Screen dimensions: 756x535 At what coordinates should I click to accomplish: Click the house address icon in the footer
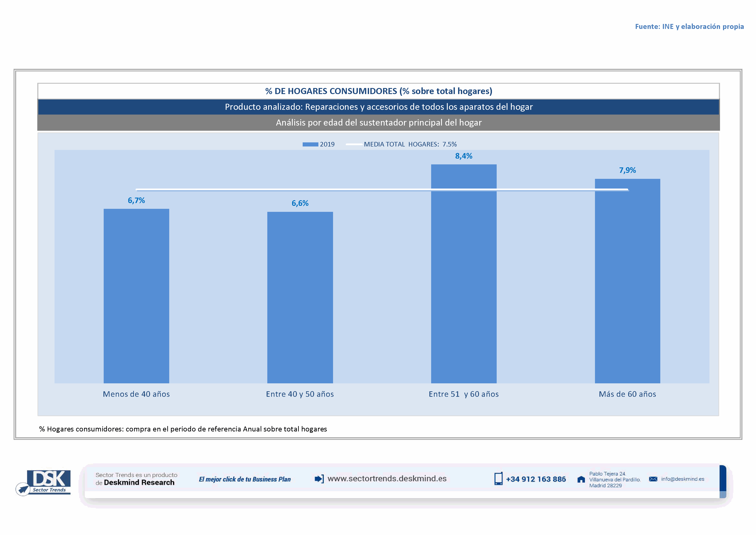coord(581,479)
